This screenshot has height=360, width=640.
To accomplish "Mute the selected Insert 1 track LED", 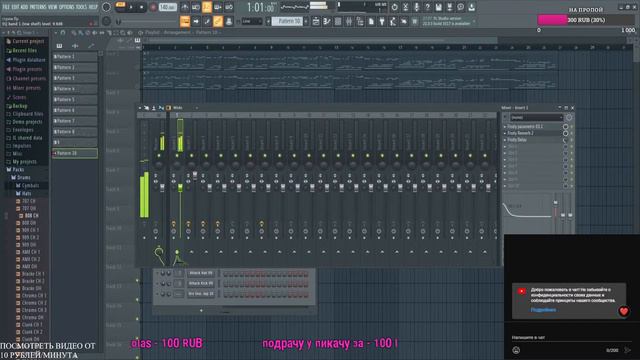I will [177, 156].
